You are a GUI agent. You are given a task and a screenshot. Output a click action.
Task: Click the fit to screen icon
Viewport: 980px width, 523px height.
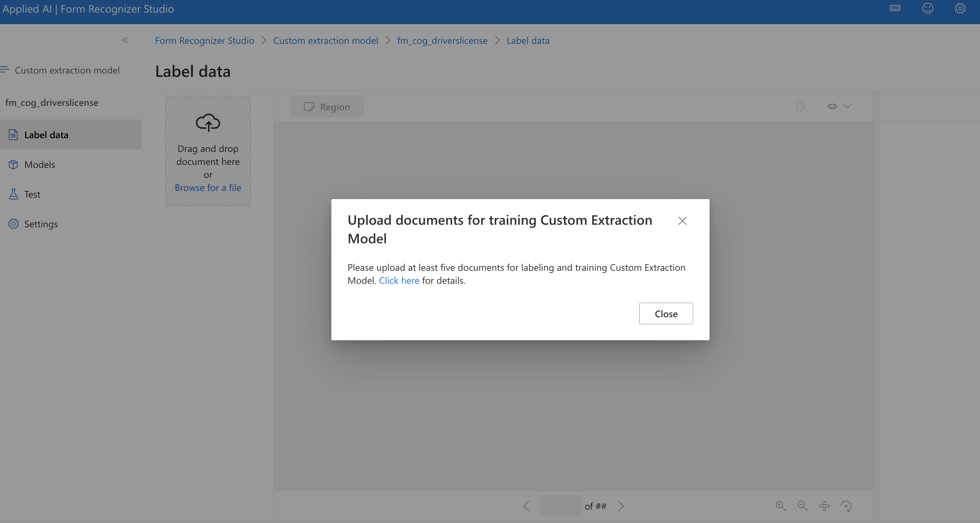tap(824, 506)
